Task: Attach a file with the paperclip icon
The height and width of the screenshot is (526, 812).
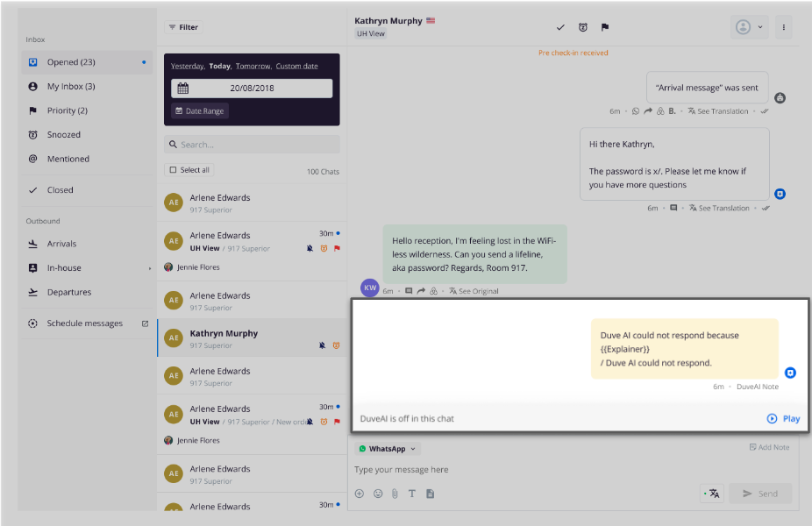Action: 395,494
